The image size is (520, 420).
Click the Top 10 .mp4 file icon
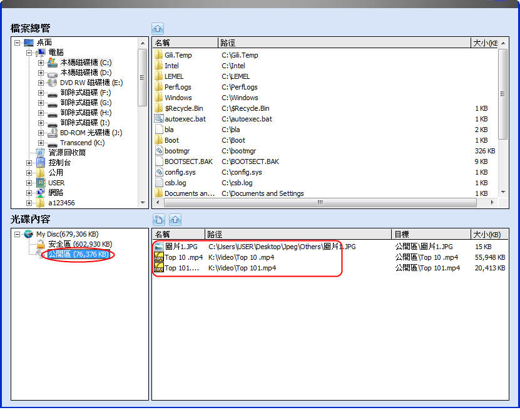pos(159,257)
